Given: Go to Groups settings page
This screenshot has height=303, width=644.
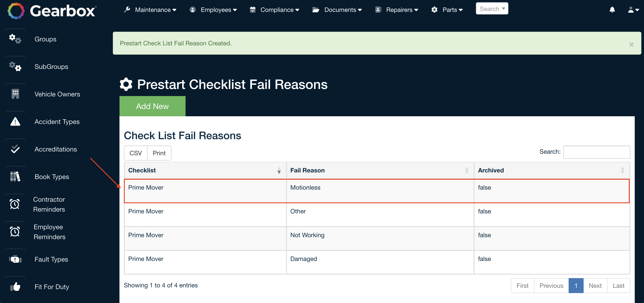Looking at the screenshot, I should 45,39.
